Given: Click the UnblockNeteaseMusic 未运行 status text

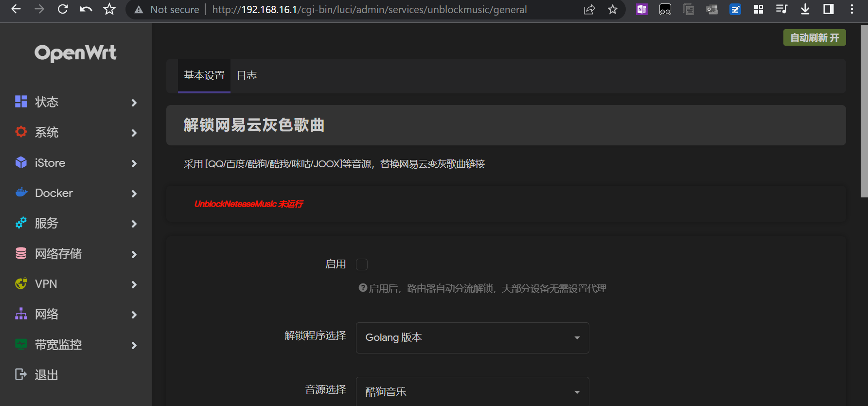Looking at the screenshot, I should [x=248, y=204].
